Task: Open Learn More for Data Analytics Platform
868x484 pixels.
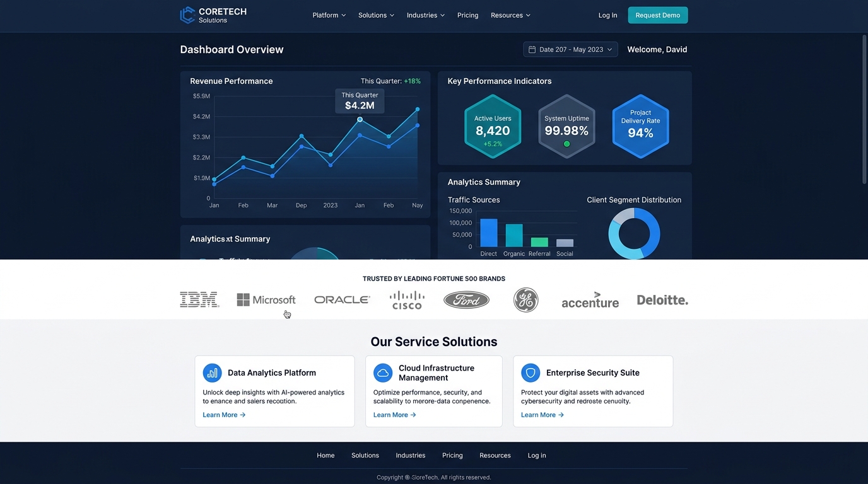Action: 224,415
